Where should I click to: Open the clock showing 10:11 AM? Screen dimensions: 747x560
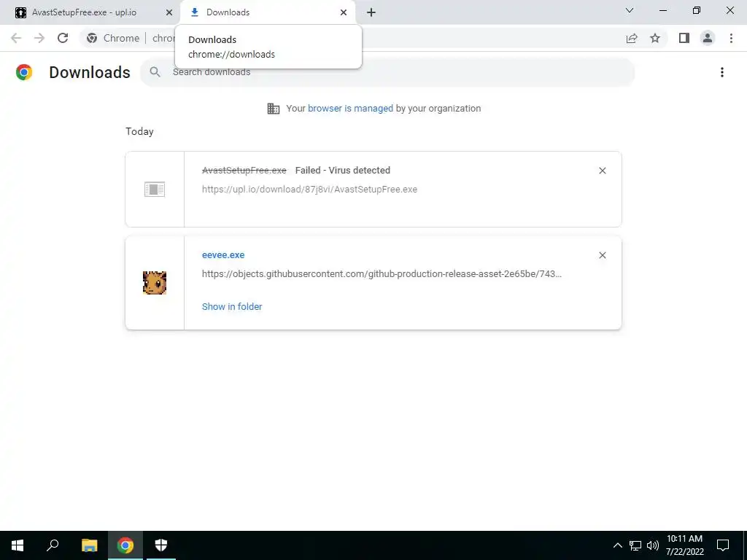pos(684,545)
